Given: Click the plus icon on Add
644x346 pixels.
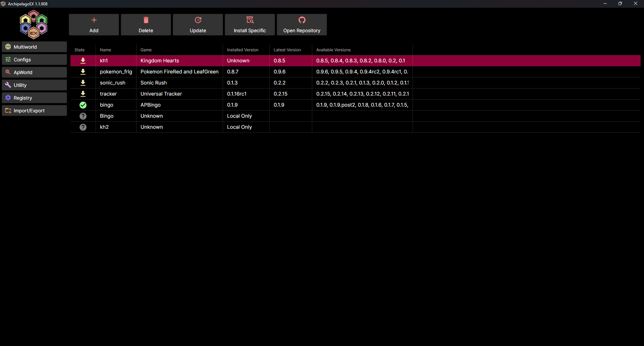Looking at the screenshot, I should [x=94, y=20].
